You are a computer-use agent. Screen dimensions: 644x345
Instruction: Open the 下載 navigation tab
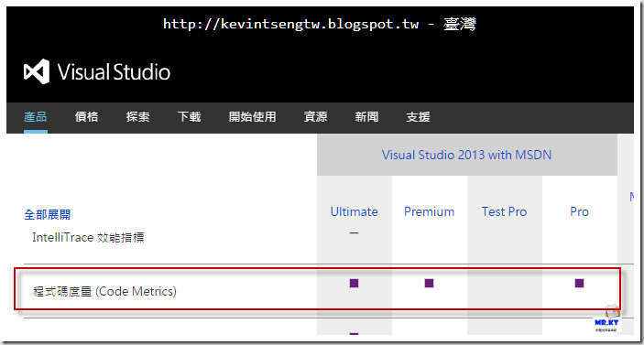190,117
